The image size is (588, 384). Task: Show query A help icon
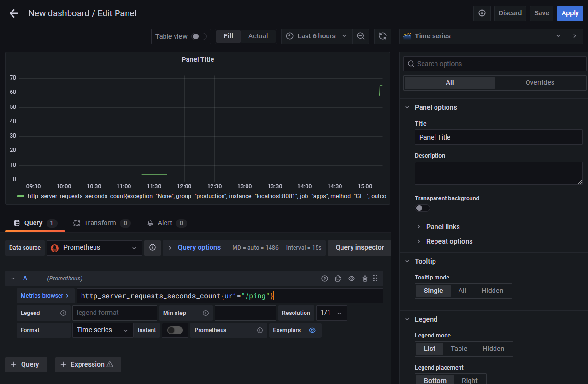tap(325, 279)
